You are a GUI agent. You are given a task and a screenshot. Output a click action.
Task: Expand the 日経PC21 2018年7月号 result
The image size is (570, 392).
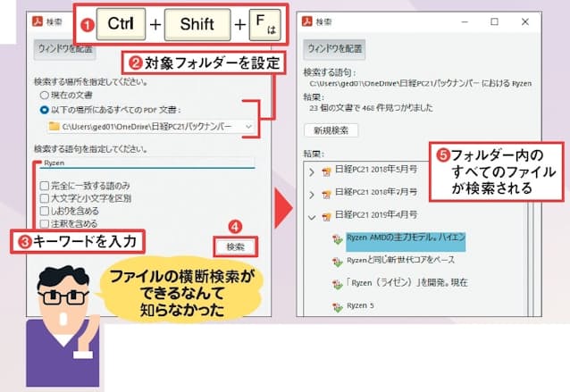click(312, 195)
